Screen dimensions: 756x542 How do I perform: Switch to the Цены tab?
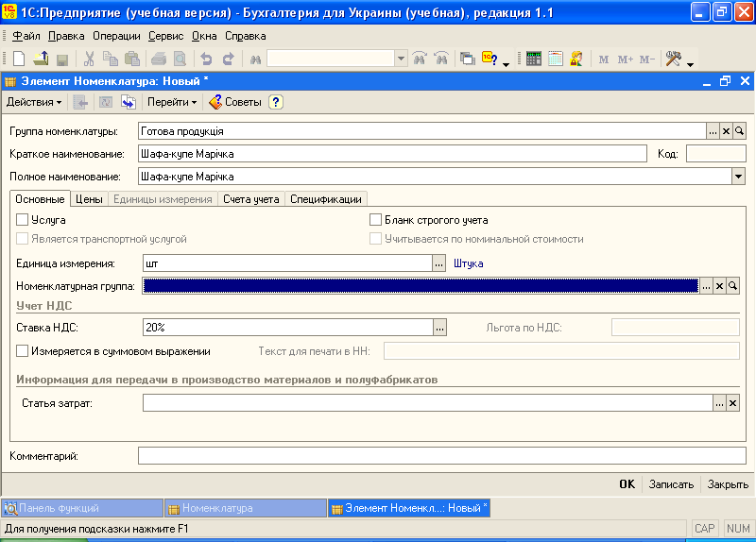click(x=89, y=199)
